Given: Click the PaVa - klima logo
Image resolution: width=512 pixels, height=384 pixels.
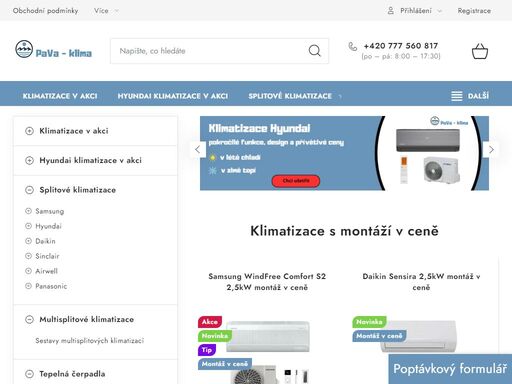Looking at the screenshot, I should [53, 50].
